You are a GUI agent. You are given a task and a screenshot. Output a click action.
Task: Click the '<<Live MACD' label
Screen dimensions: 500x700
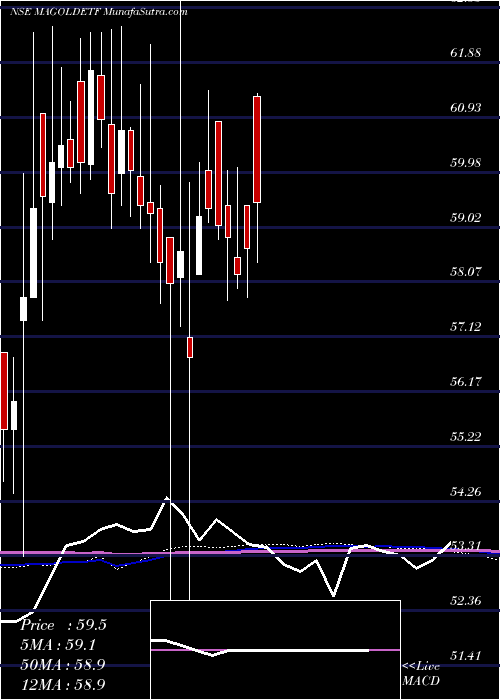tap(421, 674)
